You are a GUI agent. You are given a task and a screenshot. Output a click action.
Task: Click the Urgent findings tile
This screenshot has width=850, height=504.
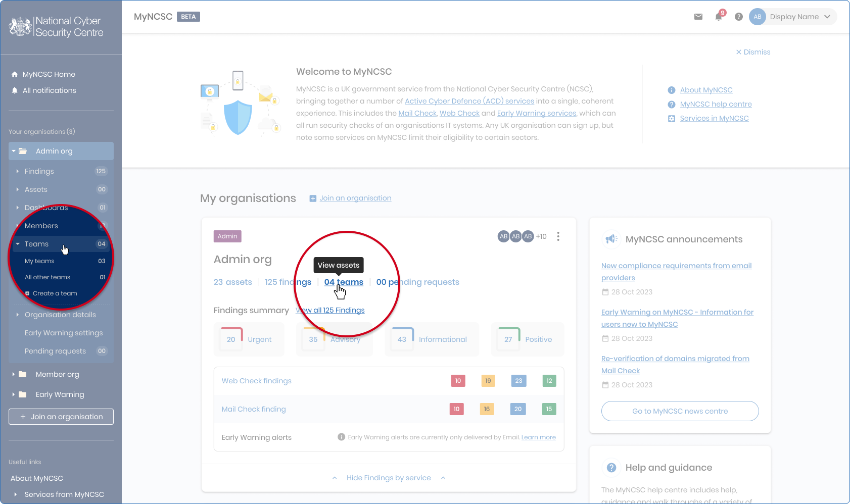pos(249,339)
